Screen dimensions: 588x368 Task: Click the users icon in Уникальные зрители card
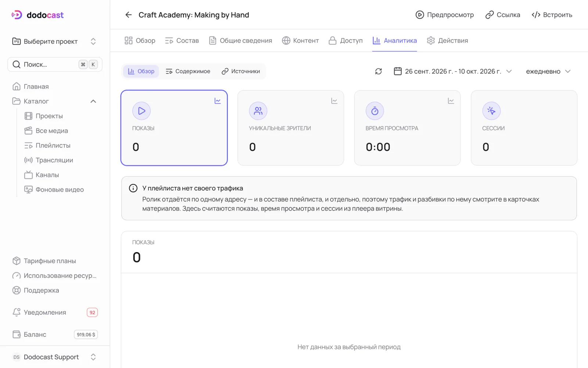click(x=258, y=111)
